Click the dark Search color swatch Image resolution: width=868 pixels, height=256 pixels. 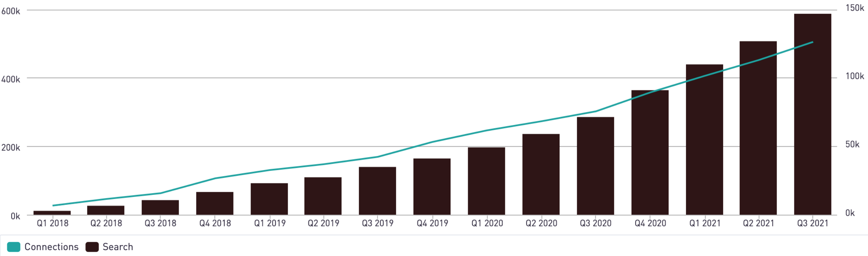pos(92,247)
